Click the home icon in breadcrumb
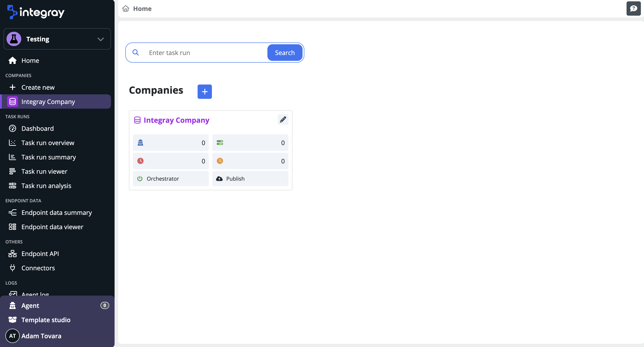 126,8
